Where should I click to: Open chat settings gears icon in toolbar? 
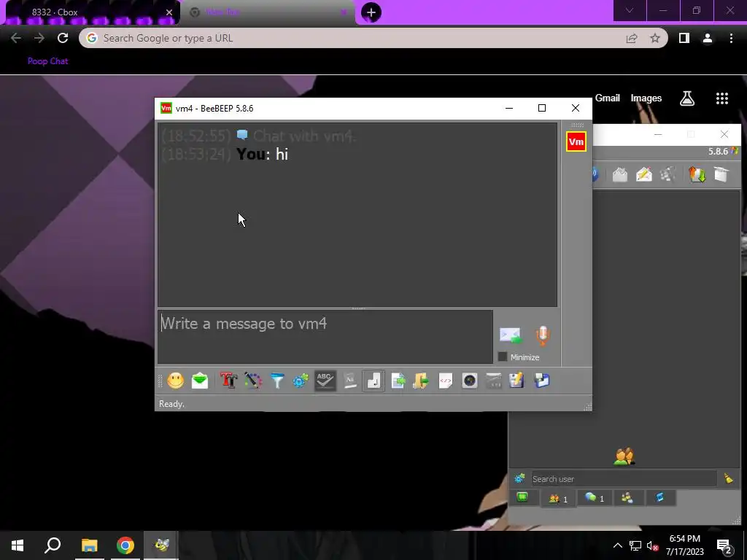pyautogui.click(x=301, y=381)
